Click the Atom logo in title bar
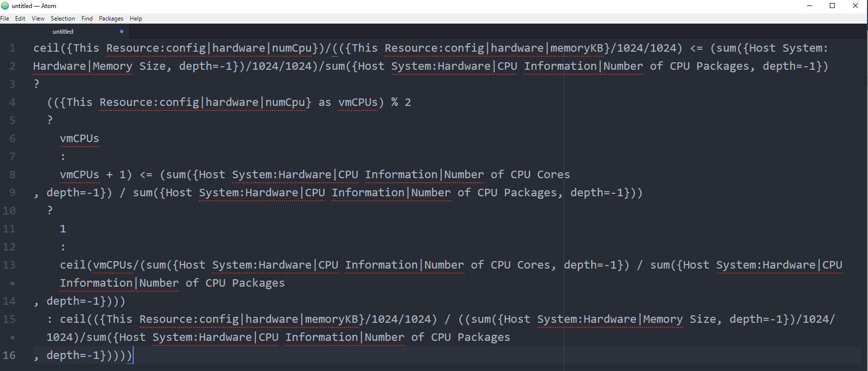 pyautogui.click(x=5, y=6)
